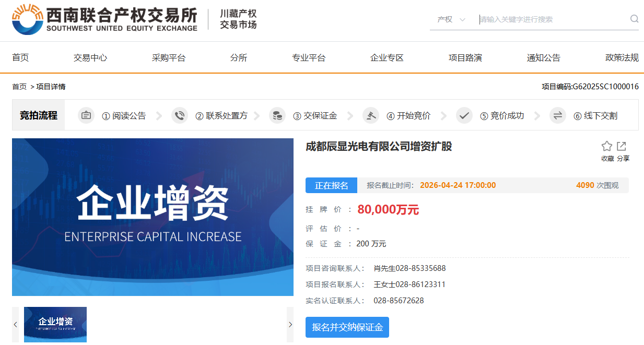Click the share arrow icon
Image resolution: width=644 pixels, height=345 pixels.
point(622,146)
